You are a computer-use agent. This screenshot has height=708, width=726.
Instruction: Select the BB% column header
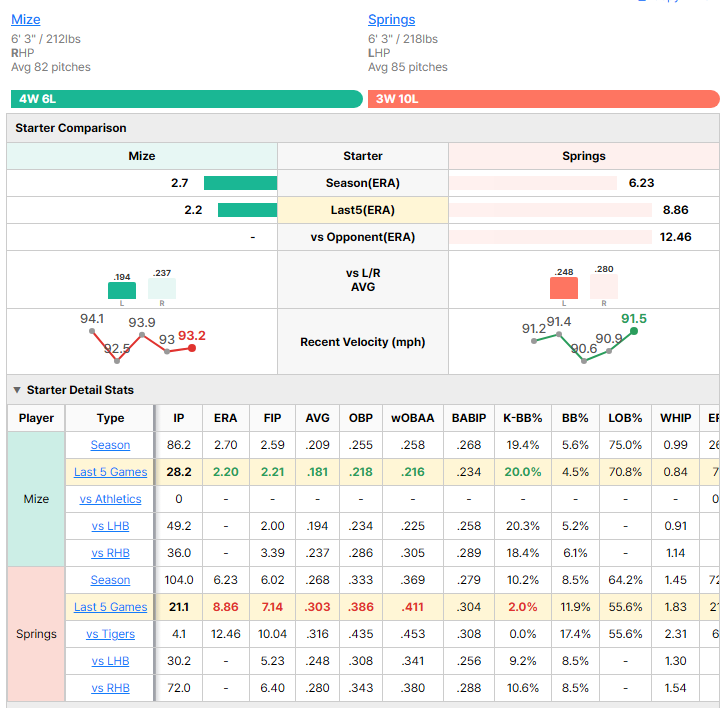tap(575, 418)
